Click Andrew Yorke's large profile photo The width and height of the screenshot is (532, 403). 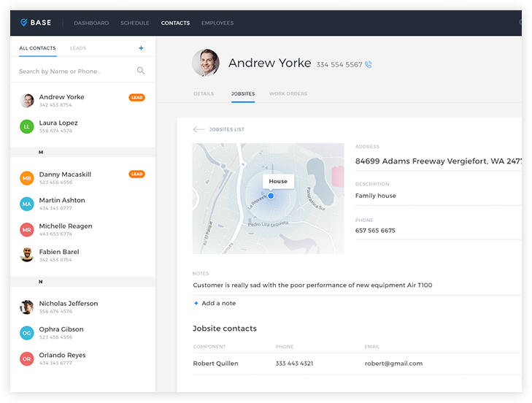coord(206,63)
